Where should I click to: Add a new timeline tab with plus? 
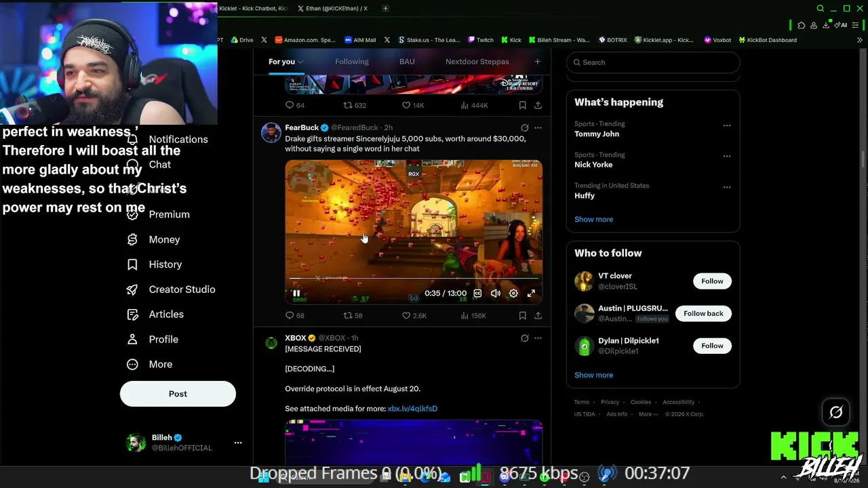click(x=537, y=62)
